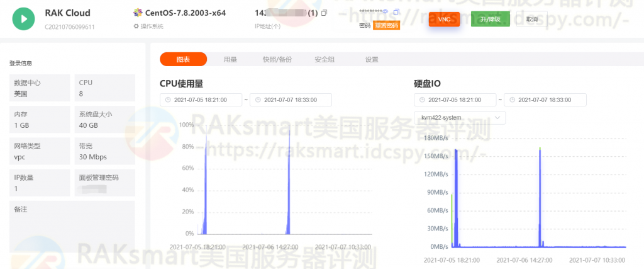
Task: Click the 硬盘IO chart heading
Action: click(x=427, y=84)
